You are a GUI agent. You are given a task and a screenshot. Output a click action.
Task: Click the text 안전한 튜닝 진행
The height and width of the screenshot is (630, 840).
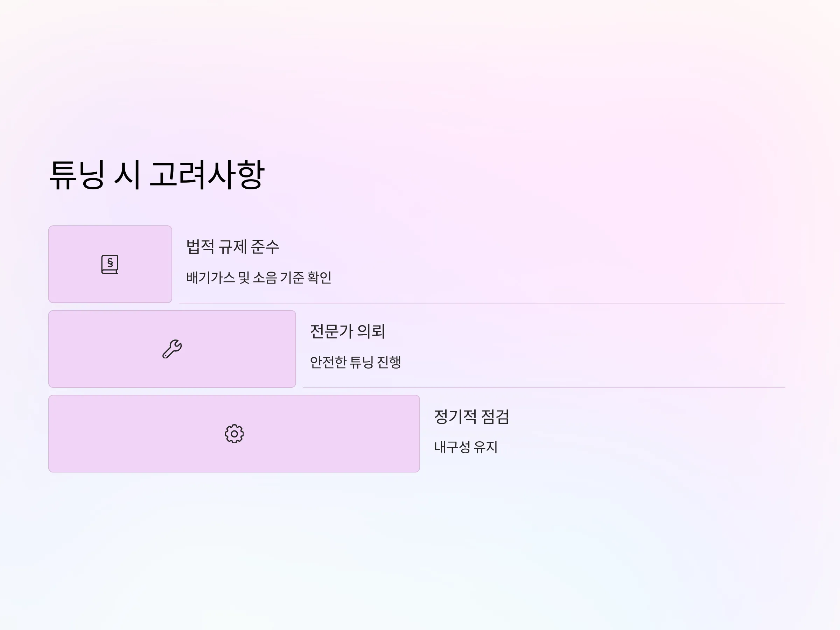pos(356,362)
